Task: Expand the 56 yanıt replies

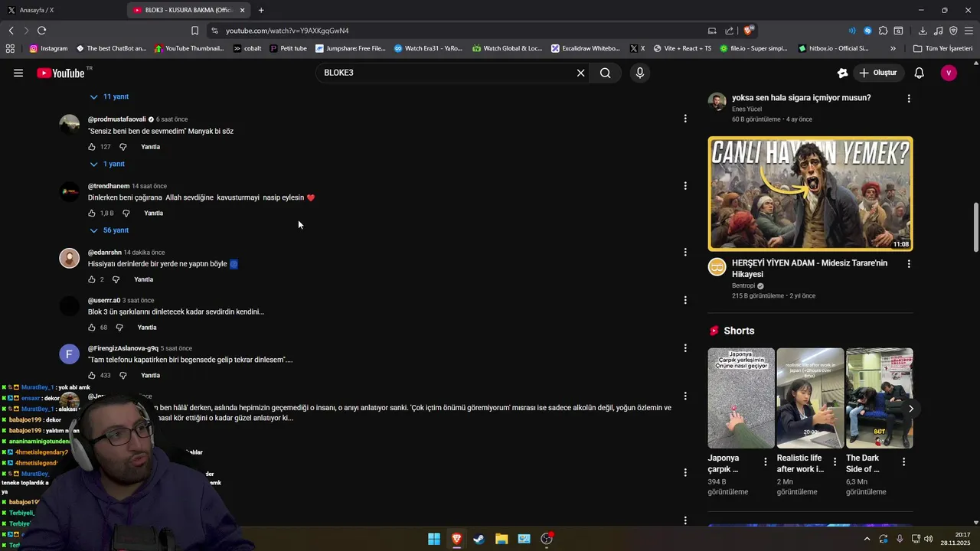Action: [109, 230]
